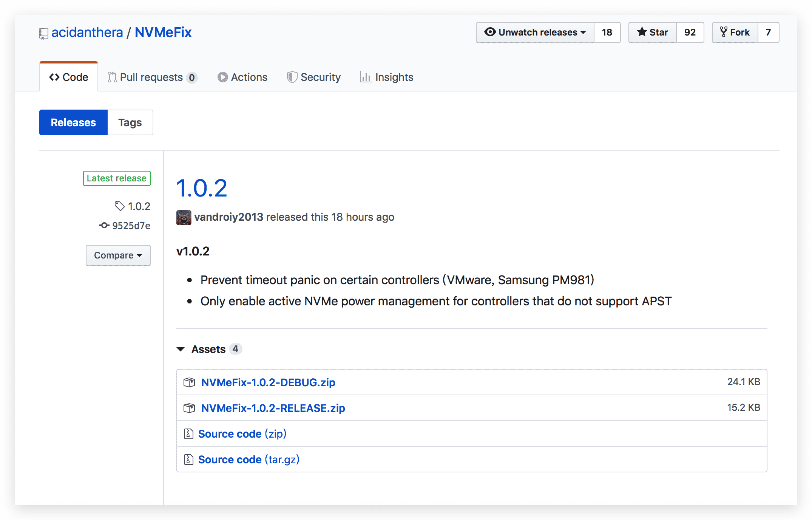Switch to the Insights tab
812x520 pixels.
(x=387, y=77)
